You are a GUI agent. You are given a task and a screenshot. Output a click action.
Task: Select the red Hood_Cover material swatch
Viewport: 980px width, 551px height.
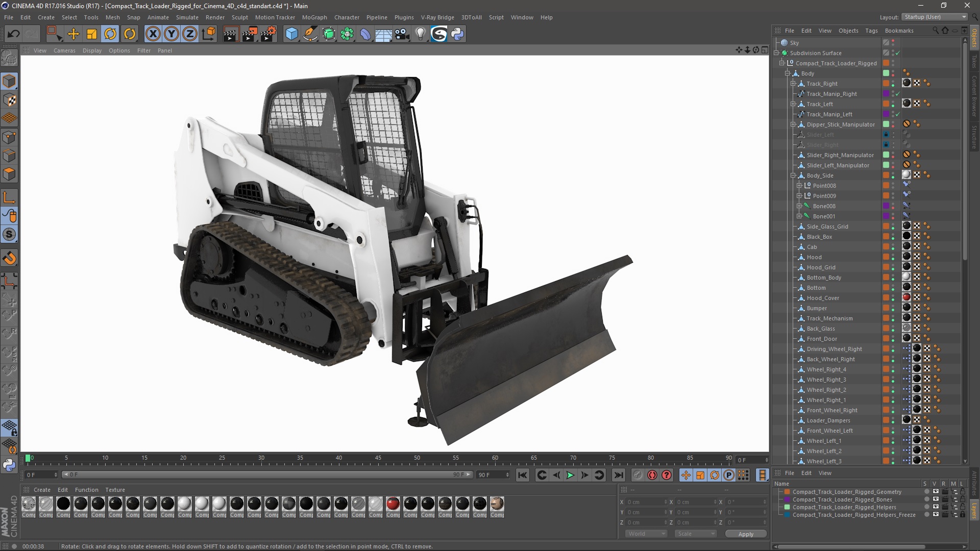(393, 504)
